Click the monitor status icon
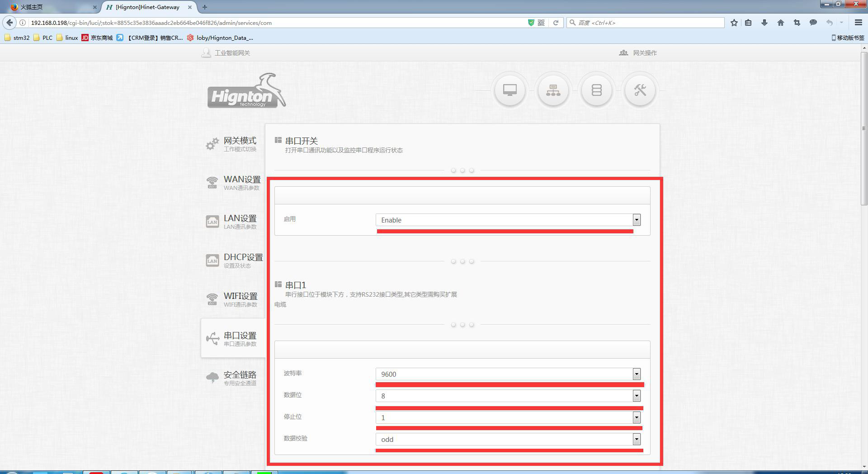This screenshot has width=868, height=474. pyautogui.click(x=509, y=90)
